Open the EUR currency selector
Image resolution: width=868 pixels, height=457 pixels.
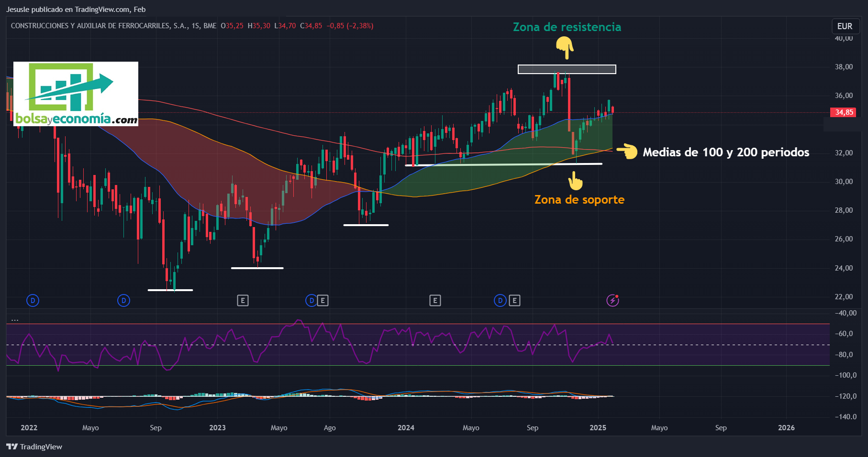click(x=845, y=26)
